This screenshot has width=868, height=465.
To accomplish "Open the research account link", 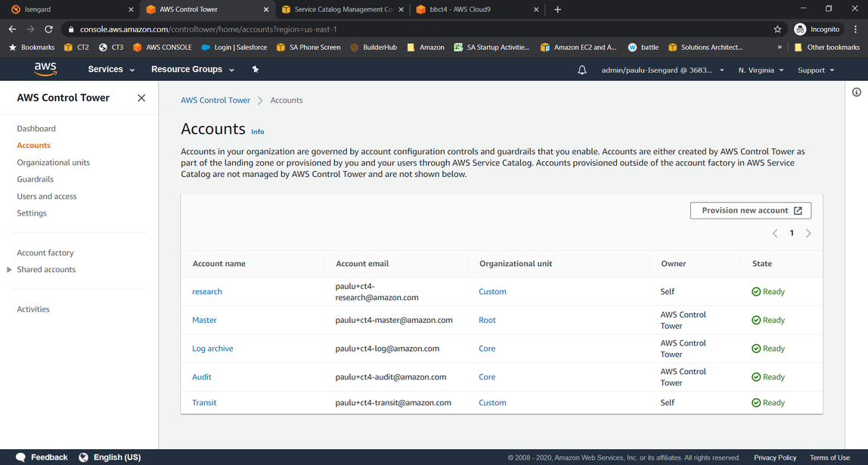I will [x=207, y=292].
